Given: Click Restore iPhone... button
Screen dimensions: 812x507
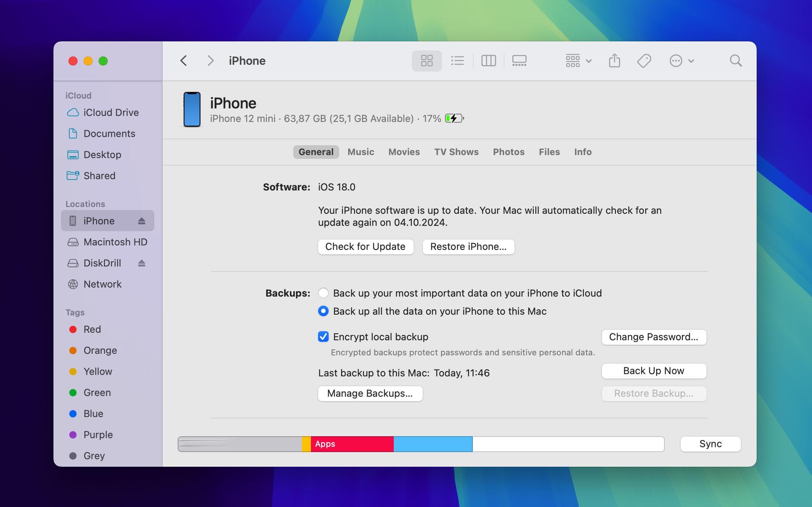Looking at the screenshot, I should coord(468,247).
